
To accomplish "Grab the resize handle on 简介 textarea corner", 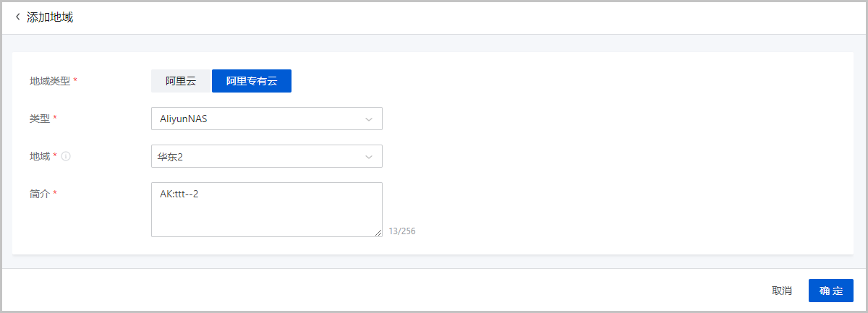I will coord(378,232).
